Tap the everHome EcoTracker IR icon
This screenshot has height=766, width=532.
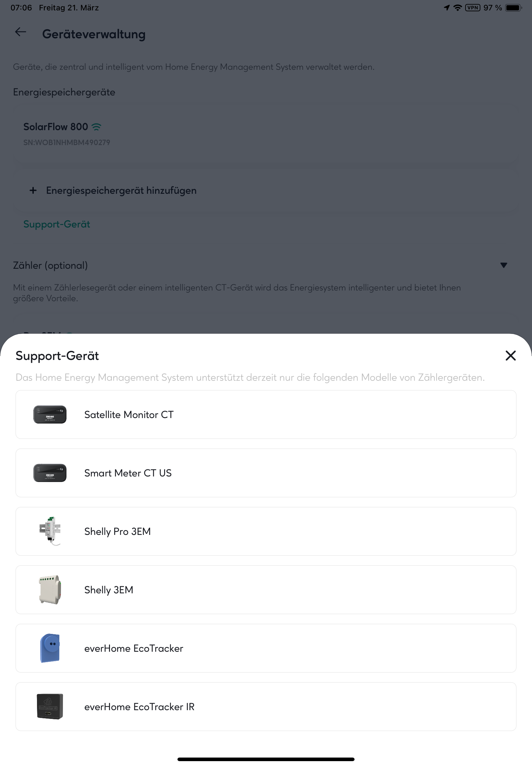50,706
